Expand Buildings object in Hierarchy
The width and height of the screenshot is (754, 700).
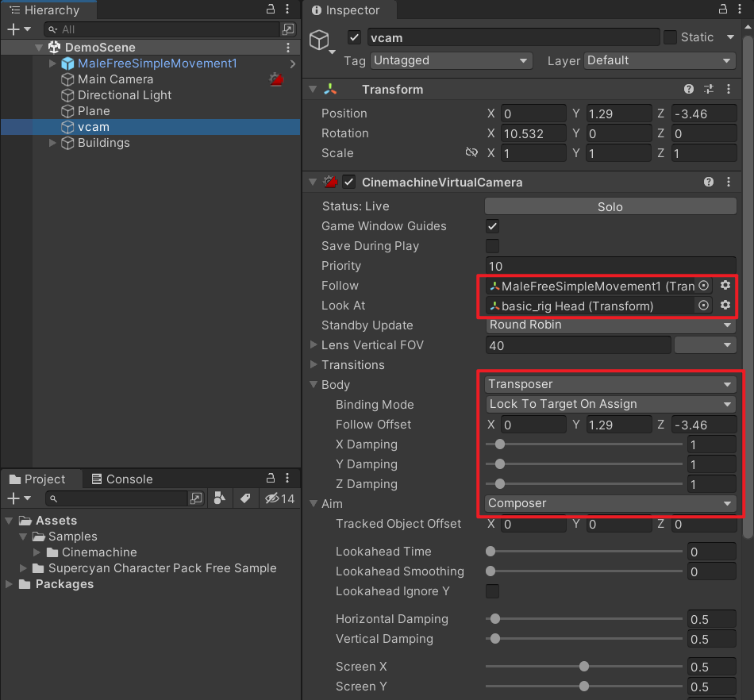[53, 143]
